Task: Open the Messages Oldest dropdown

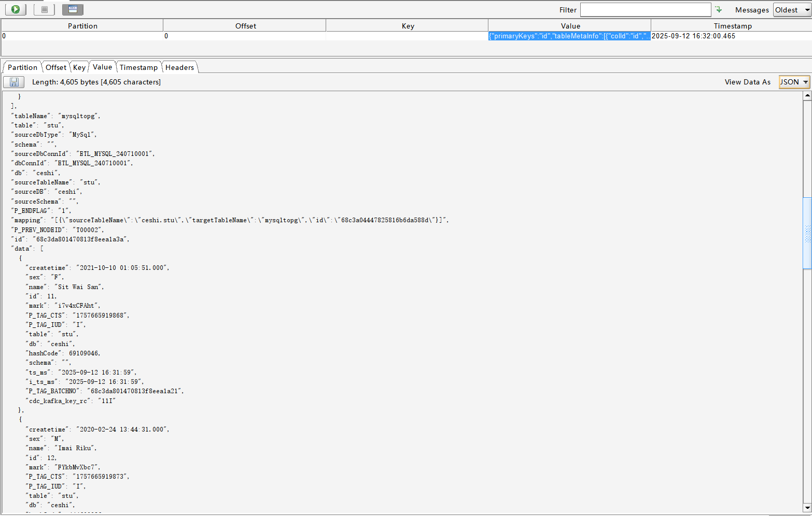Action: click(792, 10)
